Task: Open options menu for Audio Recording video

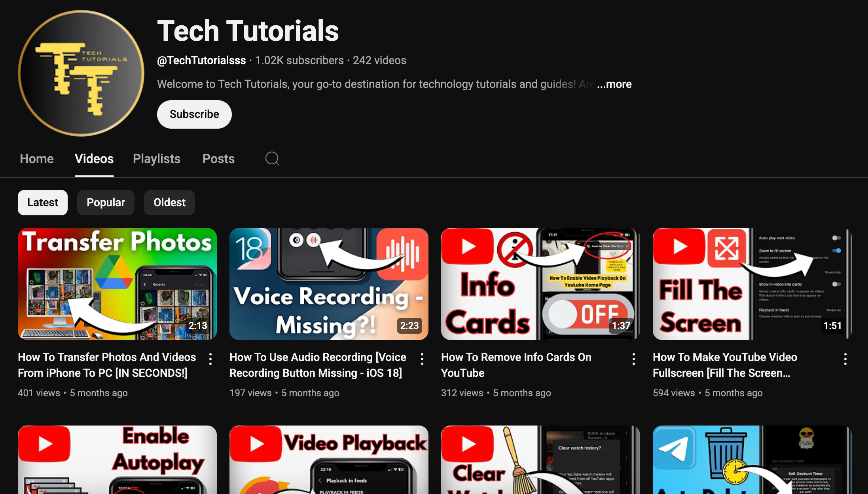Action: (x=422, y=359)
